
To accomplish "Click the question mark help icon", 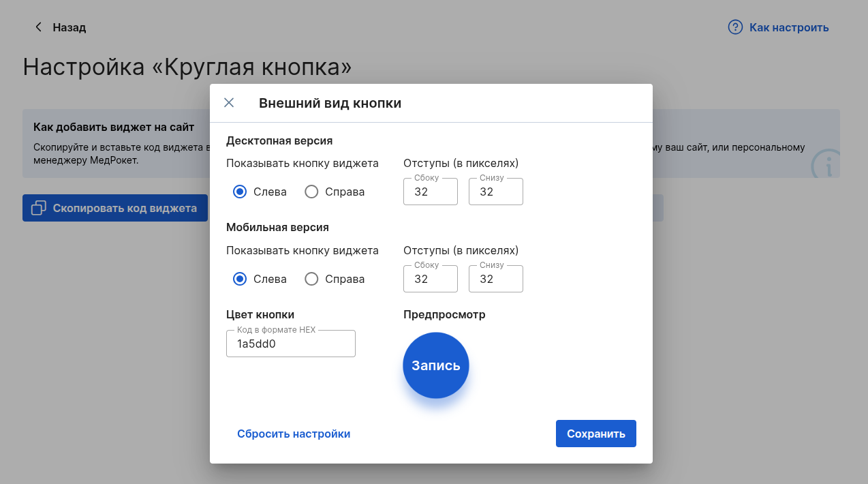I will pyautogui.click(x=735, y=27).
